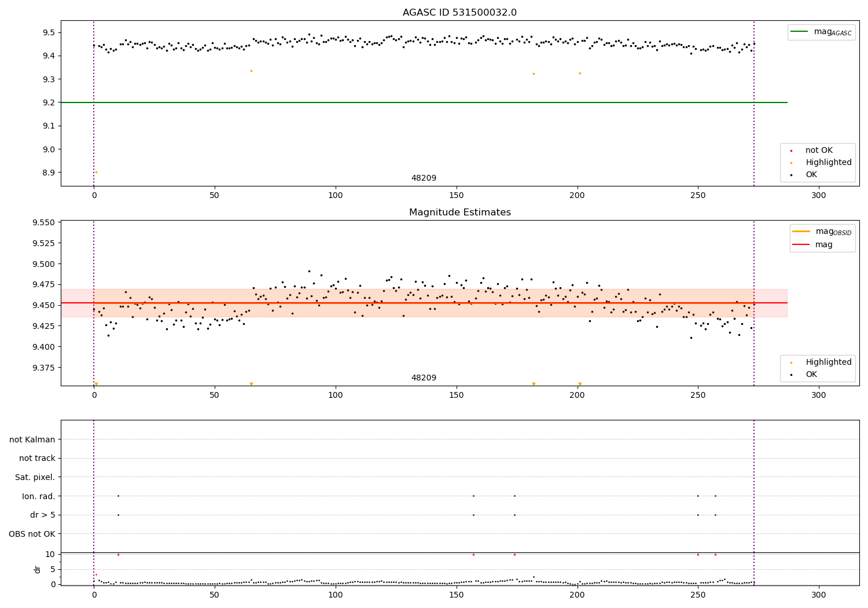
Task: Click the 100 tick on middle plot x-axis
Action: pos(336,395)
